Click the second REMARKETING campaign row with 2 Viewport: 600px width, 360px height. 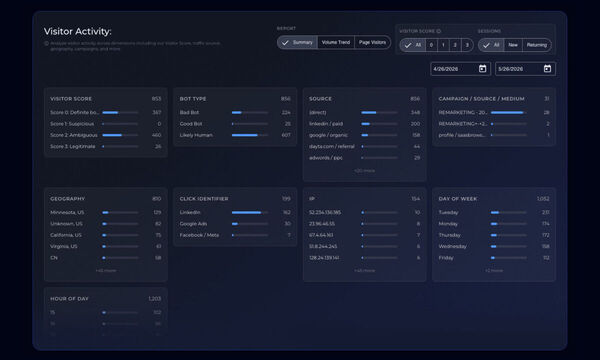click(494, 124)
